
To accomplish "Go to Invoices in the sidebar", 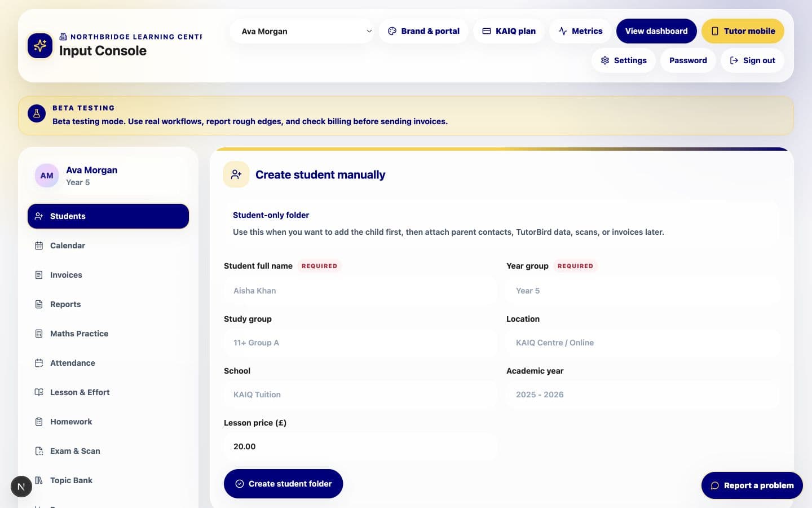I will pos(108,275).
